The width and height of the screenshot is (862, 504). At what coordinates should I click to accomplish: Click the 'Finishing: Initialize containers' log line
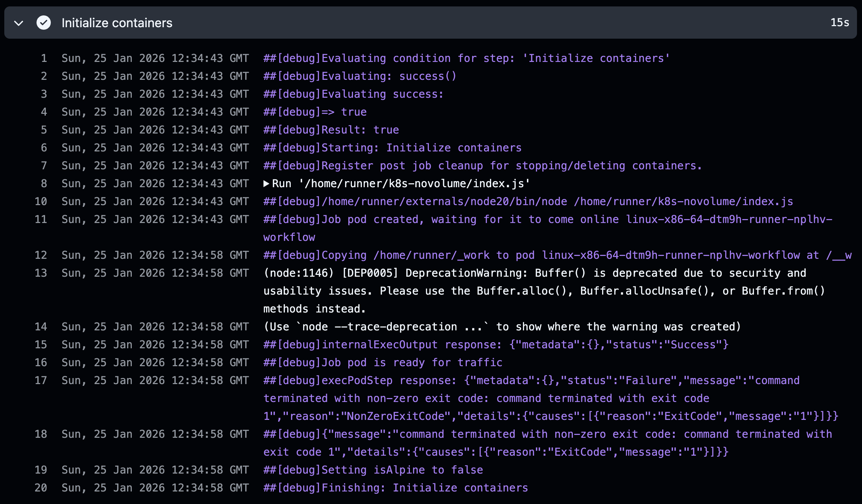coord(396,488)
